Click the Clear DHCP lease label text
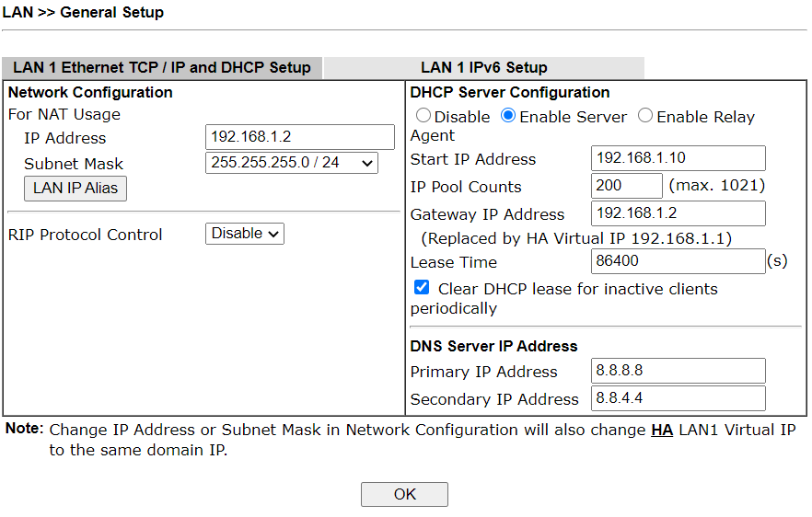This screenshot has height=517, width=812. pyautogui.click(x=577, y=289)
